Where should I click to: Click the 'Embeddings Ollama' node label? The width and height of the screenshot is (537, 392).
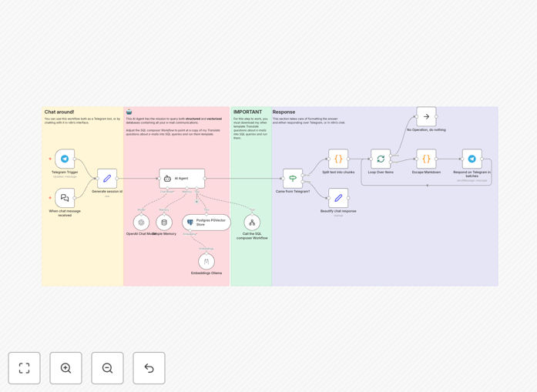point(206,273)
